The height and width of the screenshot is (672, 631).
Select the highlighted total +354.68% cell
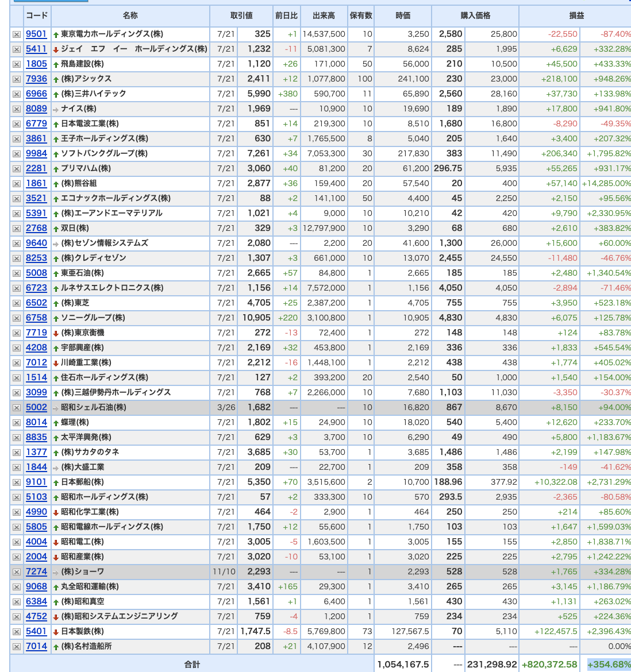609,665
